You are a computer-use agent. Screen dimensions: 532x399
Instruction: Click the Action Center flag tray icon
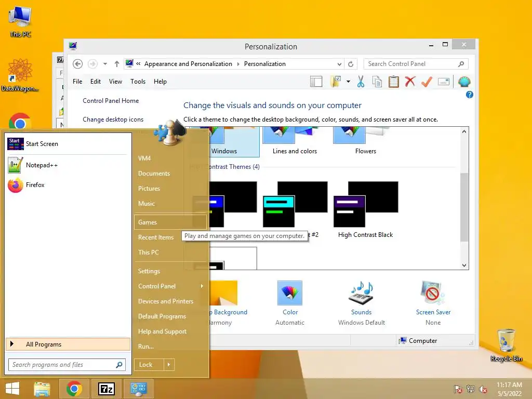point(458,389)
